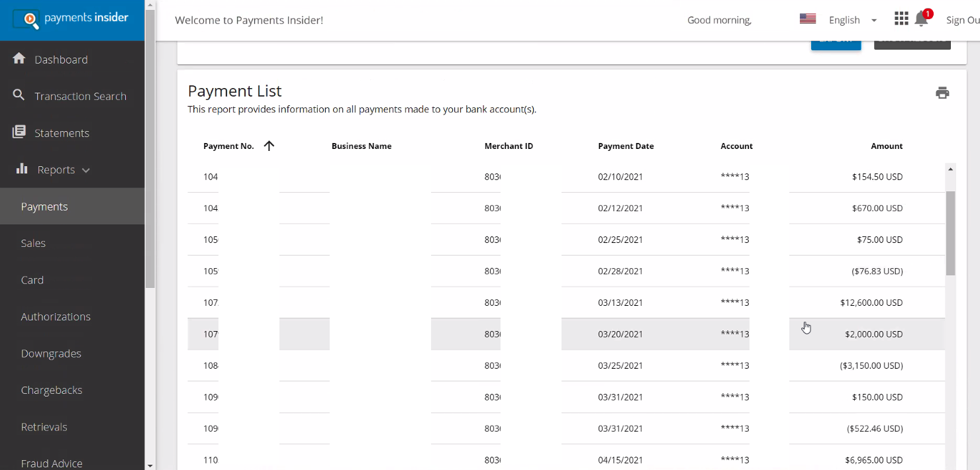The image size is (980, 470).
Task: Open the app launcher grid icon
Action: coord(901,19)
